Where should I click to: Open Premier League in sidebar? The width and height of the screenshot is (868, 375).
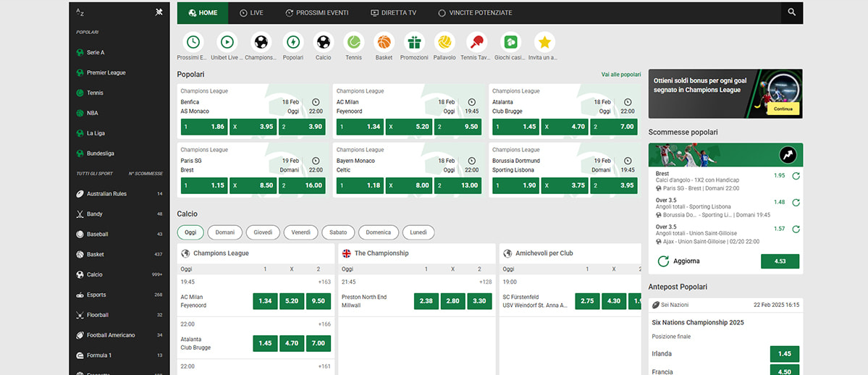(x=119, y=72)
